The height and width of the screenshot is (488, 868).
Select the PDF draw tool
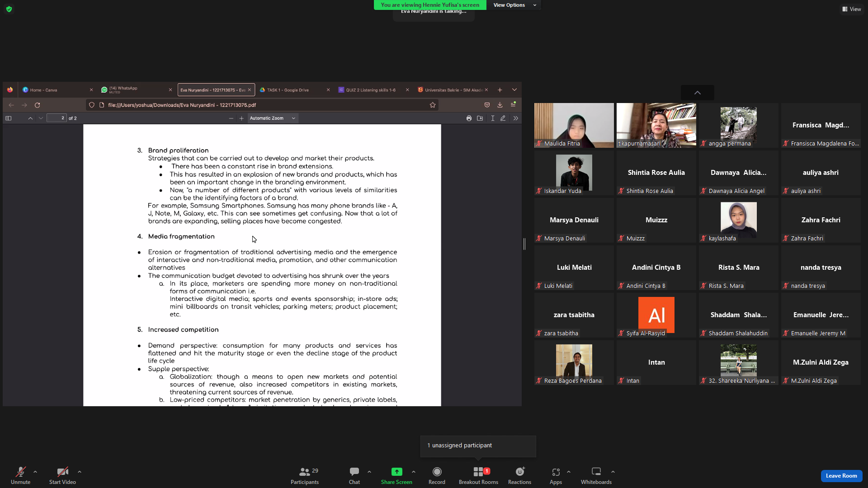pos(503,118)
